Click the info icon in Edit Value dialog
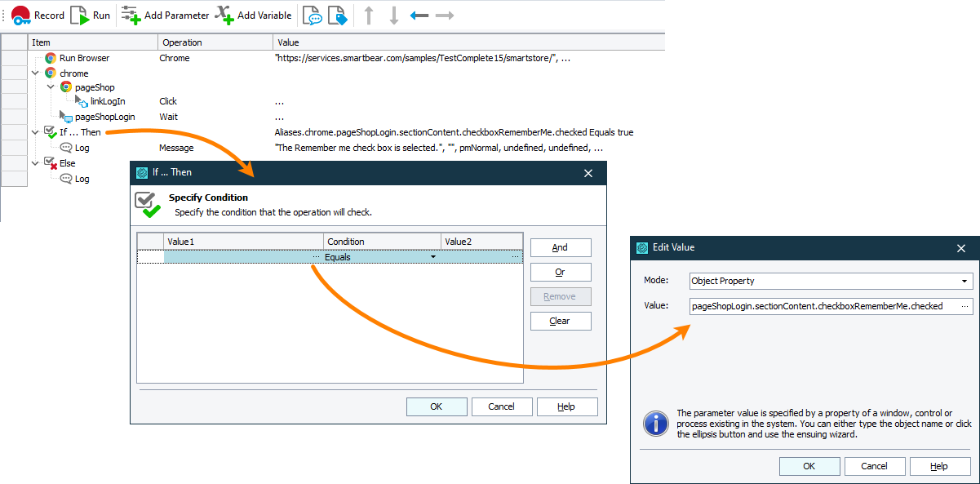 point(655,424)
